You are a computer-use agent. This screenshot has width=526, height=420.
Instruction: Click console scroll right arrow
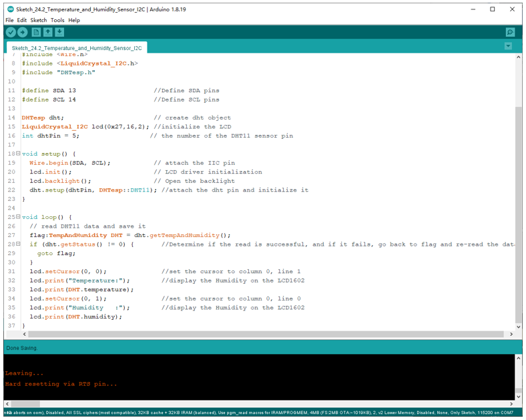point(511,404)
